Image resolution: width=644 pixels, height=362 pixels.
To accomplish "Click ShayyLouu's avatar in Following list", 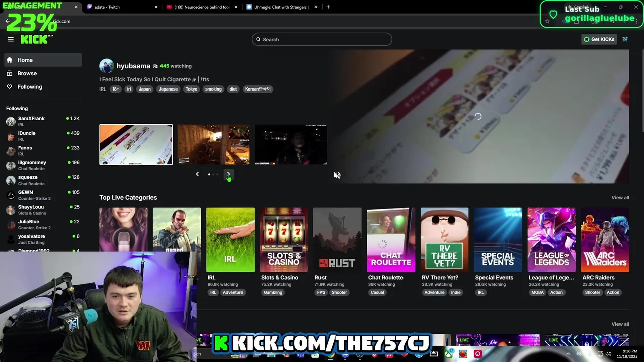I will pos(11,210).
